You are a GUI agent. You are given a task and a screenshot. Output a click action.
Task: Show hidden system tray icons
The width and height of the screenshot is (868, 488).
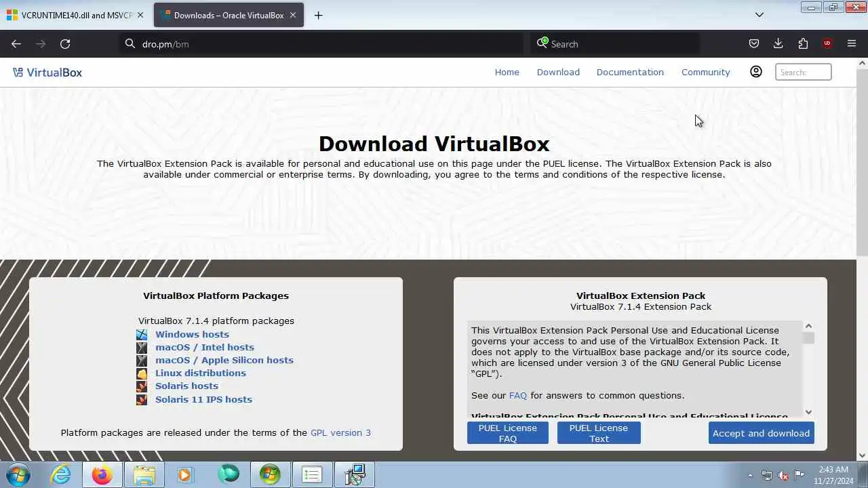(750, 475)
